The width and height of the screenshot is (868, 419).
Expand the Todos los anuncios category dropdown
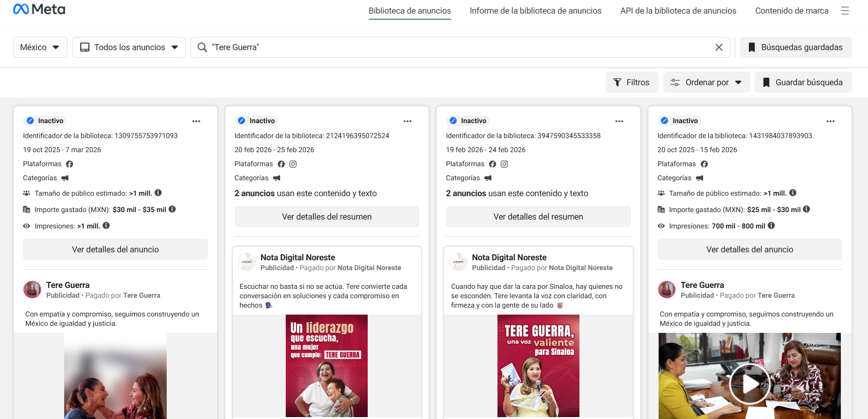point(129,47)
